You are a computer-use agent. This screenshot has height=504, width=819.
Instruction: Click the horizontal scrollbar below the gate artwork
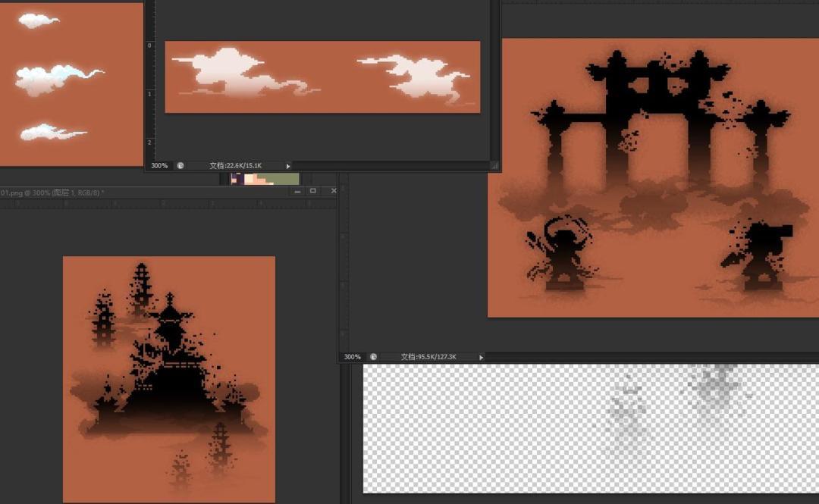tap(645, 357)
